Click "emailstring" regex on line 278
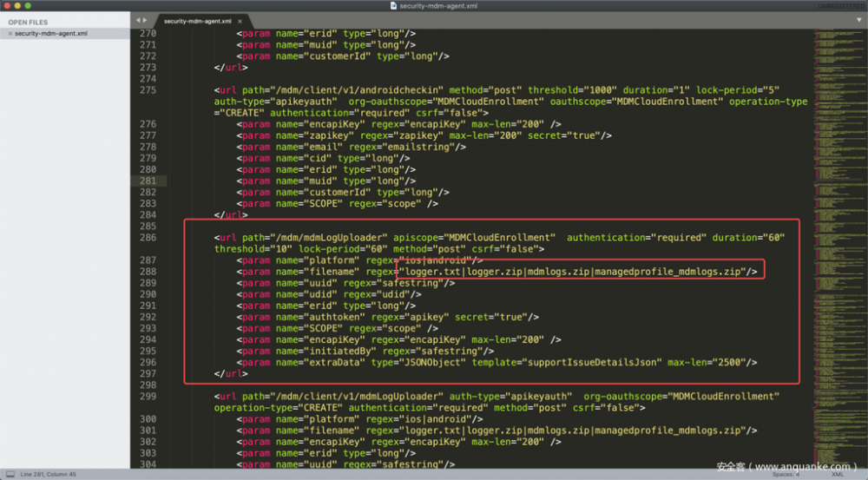The height and width of the screenshot is (480, 868). pyautogui.click(x=418, y=148)
